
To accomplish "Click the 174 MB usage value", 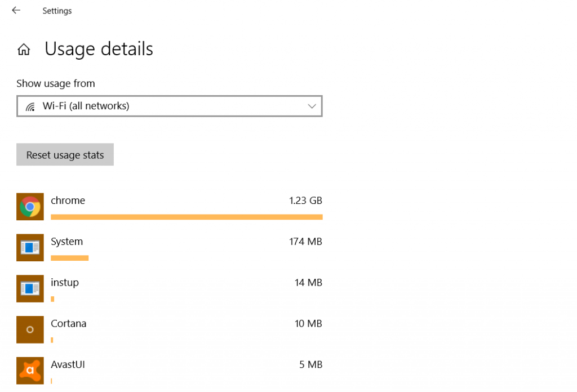I will tap(305, 242).
